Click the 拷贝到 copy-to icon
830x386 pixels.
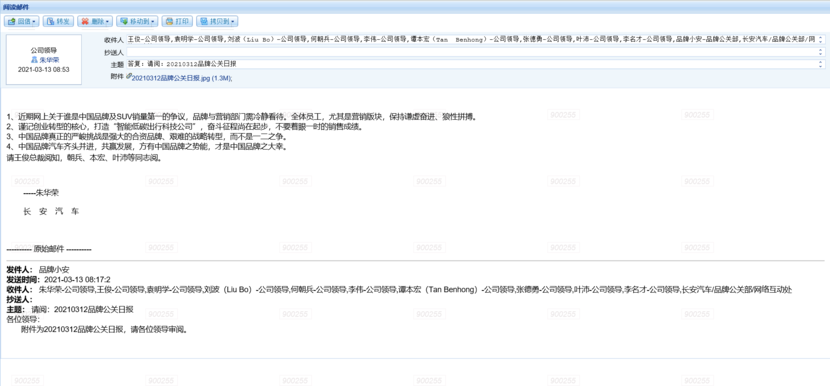(204, 22)
